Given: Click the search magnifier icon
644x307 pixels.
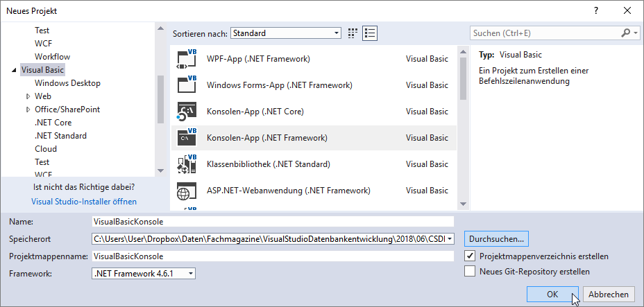Looking at the screenshot, I should click(x=625, y=33).
